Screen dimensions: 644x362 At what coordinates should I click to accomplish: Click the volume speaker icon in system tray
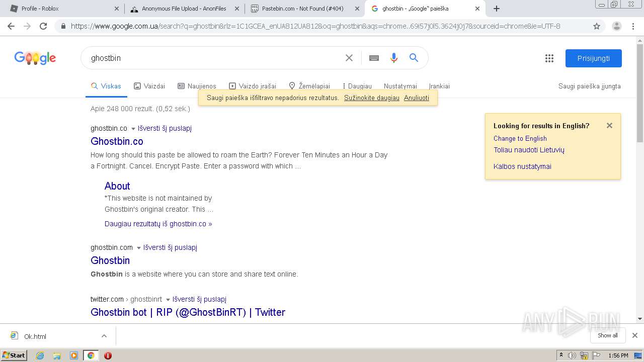click(572, 355)
